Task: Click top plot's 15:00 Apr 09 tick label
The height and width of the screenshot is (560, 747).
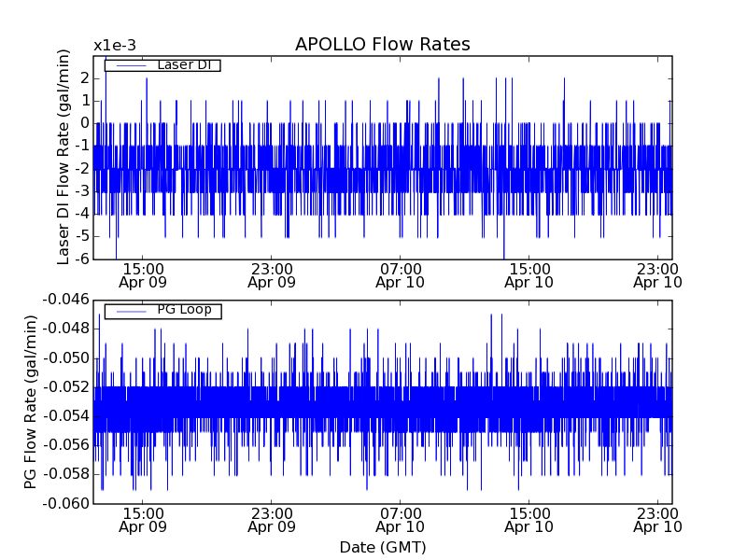Action: pyautogui.click(x=143, y=274)
